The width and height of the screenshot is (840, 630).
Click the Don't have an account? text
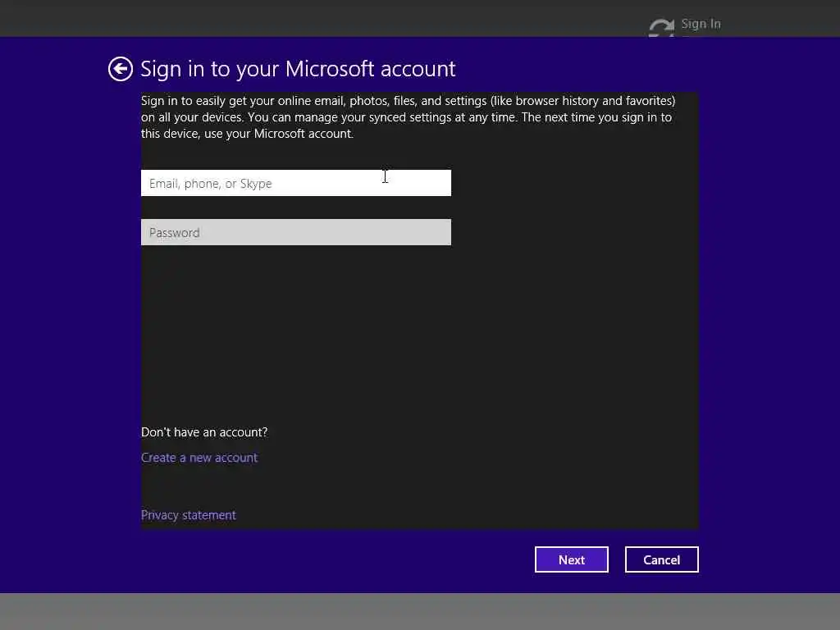[204, 432]
